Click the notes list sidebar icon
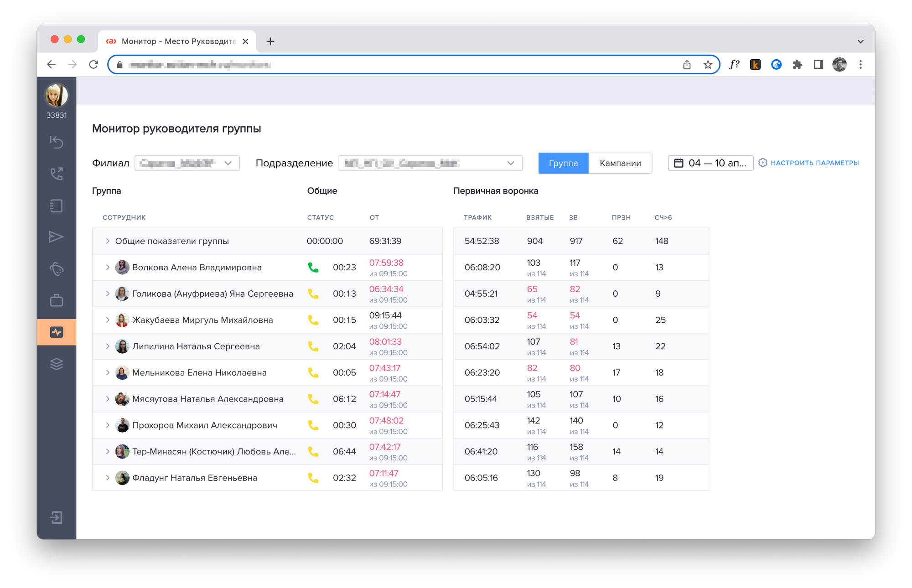Viewport: 912px width, 588px height. (57, 206)
